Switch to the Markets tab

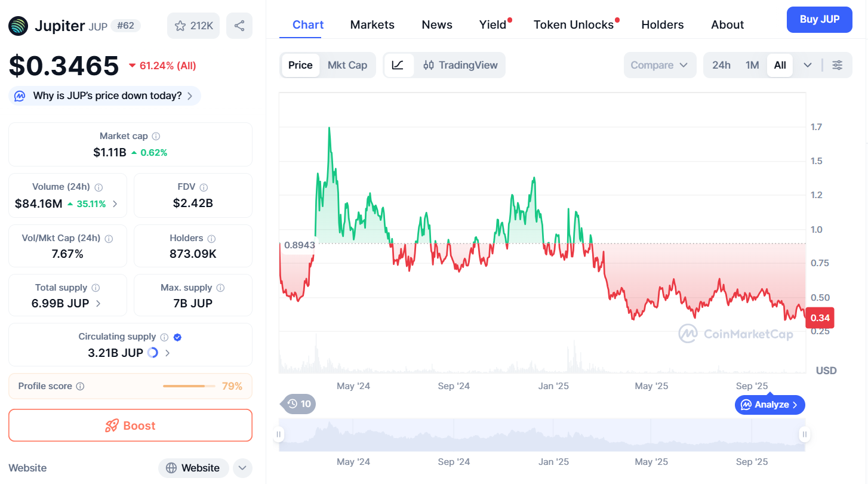coord(372,24)
